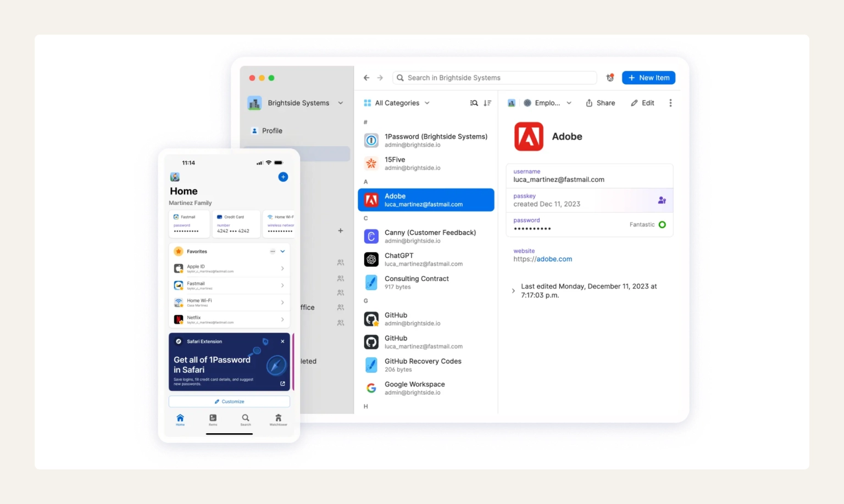Viewport: 844px width, 504px height.
Task: Click the sidebar plus icon to add vault
Action: tap(341, 231)
